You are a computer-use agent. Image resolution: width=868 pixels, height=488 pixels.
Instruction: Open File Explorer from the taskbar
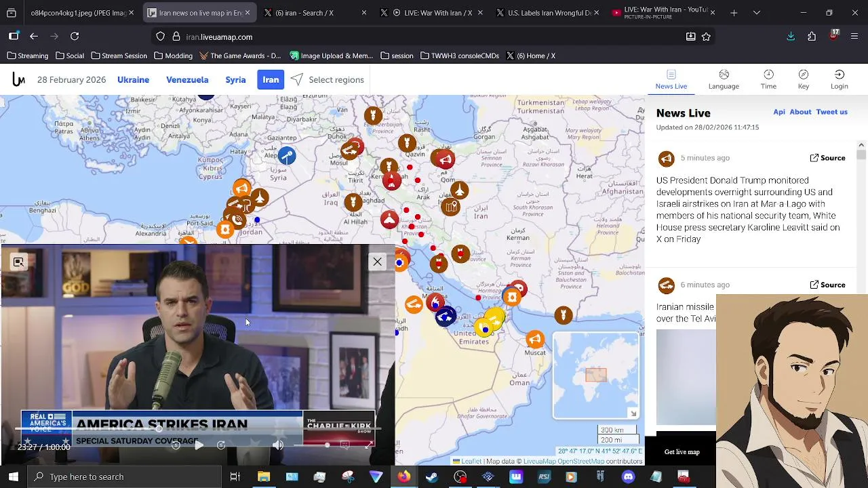(x=264, y=476)
